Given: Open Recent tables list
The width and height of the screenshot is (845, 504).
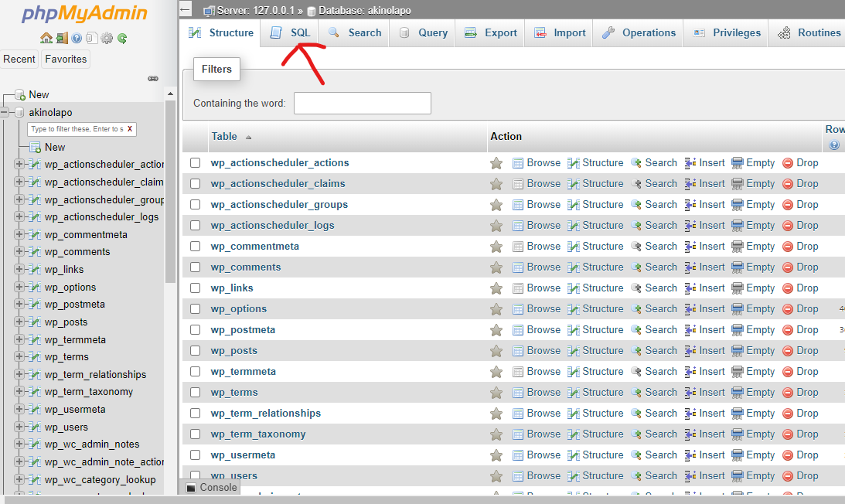Looking at the screenshot, I should pyautogui.click(x=19, y=60).
